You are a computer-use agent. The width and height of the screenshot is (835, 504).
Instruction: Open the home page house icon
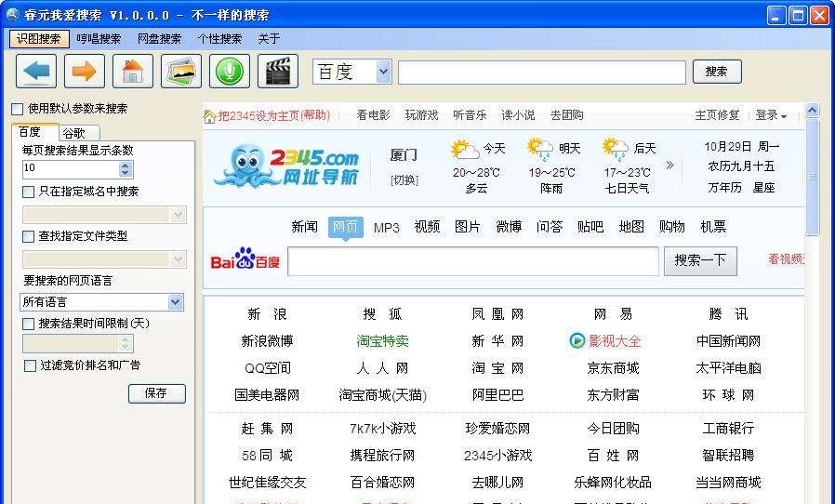click(x=133, y=71)
